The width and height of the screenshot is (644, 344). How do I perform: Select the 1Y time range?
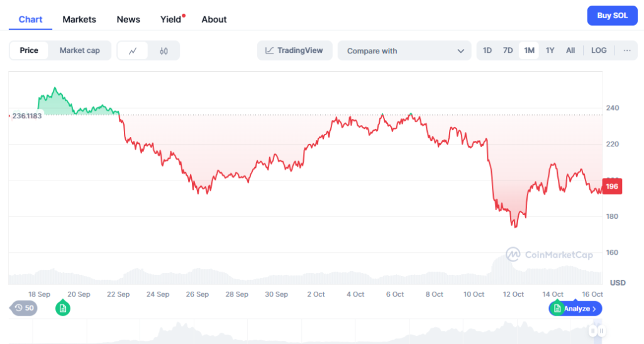point(550,50)
